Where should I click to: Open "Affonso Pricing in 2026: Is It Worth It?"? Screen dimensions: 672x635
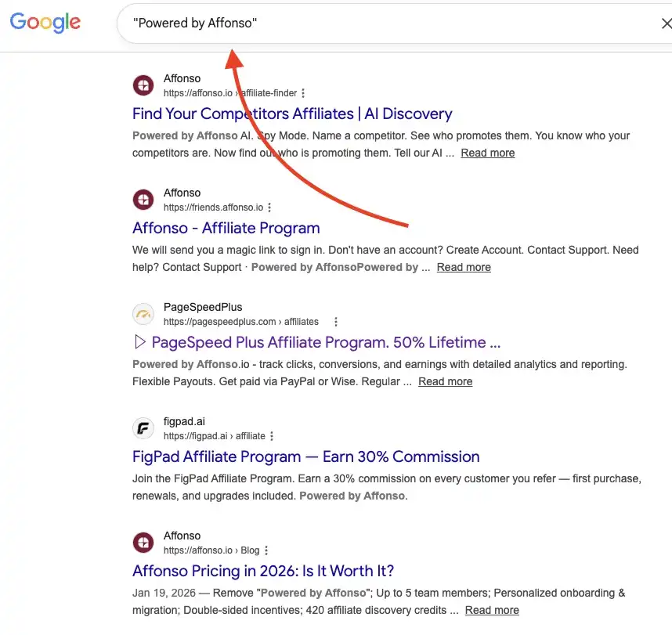click(263, 571)
